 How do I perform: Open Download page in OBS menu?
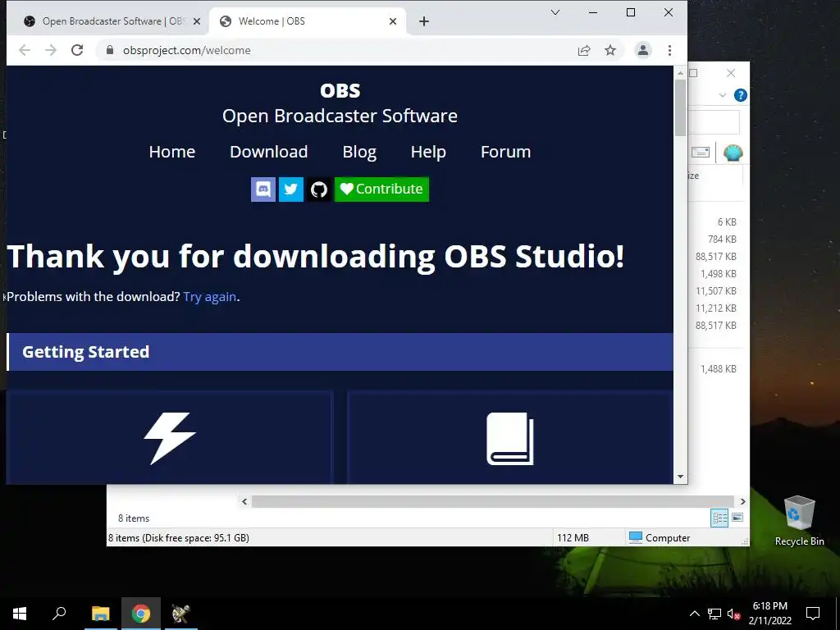(x=269, y=152)
